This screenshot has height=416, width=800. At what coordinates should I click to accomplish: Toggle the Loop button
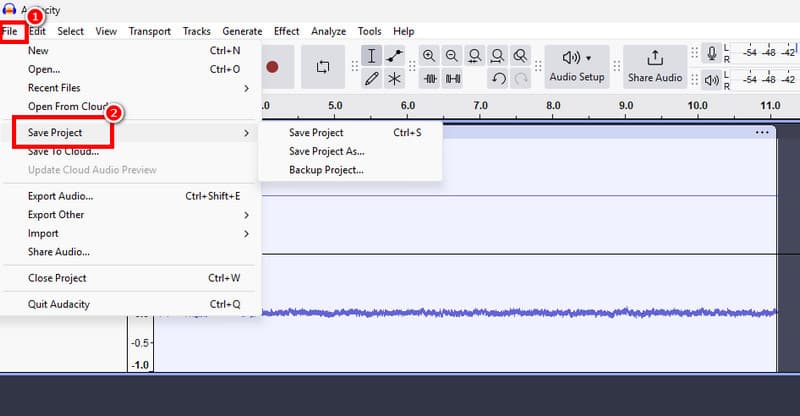coord(322,67)
